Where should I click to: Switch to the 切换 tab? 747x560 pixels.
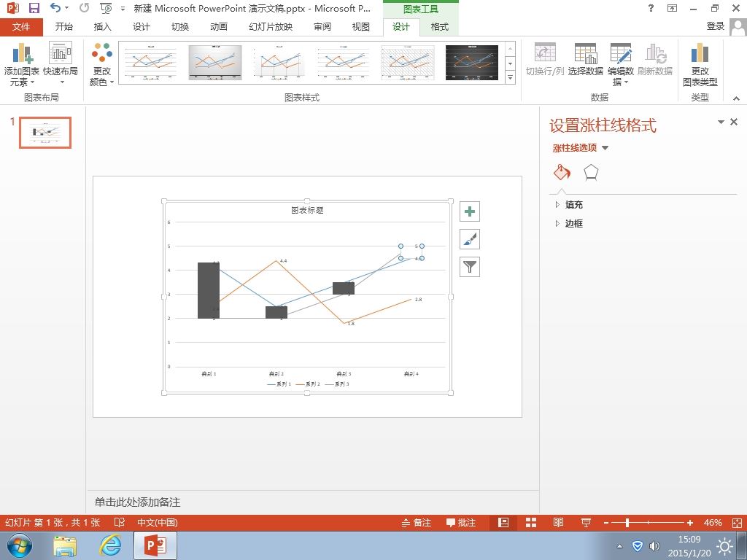tap(180, 27)
